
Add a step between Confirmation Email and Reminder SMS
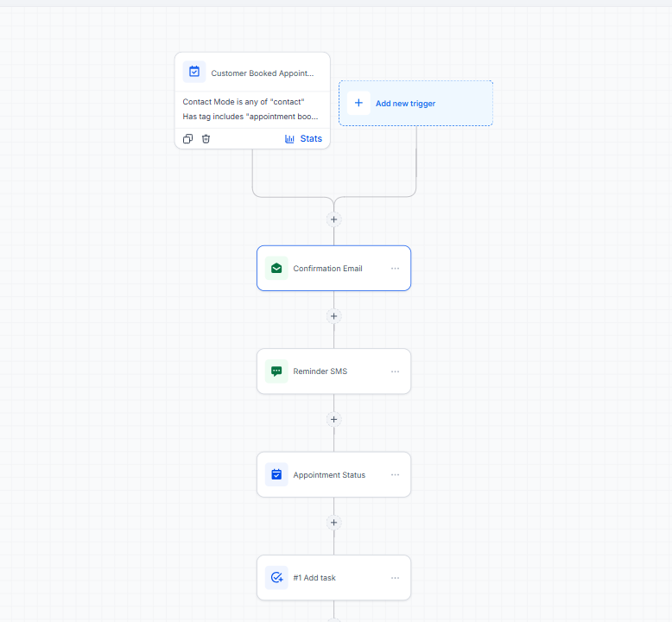pyautogui.click(x=334, y=316)
